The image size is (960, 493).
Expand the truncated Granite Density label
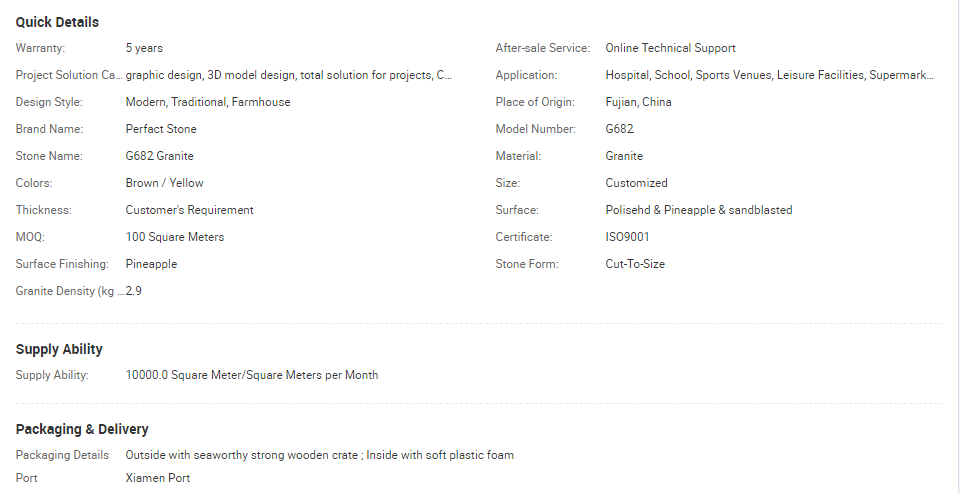tap(69, 291)
